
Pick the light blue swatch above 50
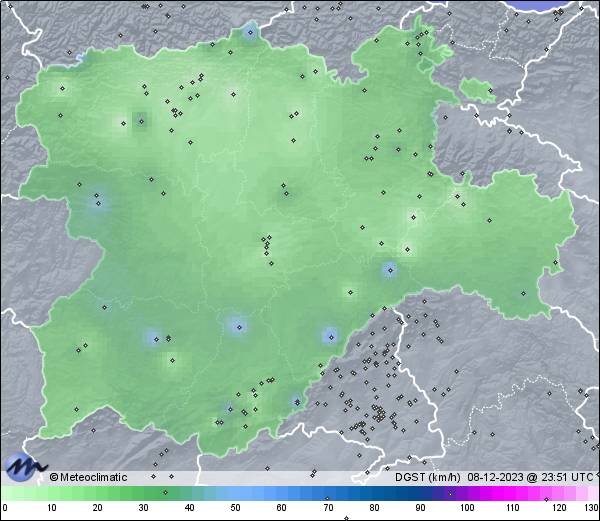click(236, 494)
